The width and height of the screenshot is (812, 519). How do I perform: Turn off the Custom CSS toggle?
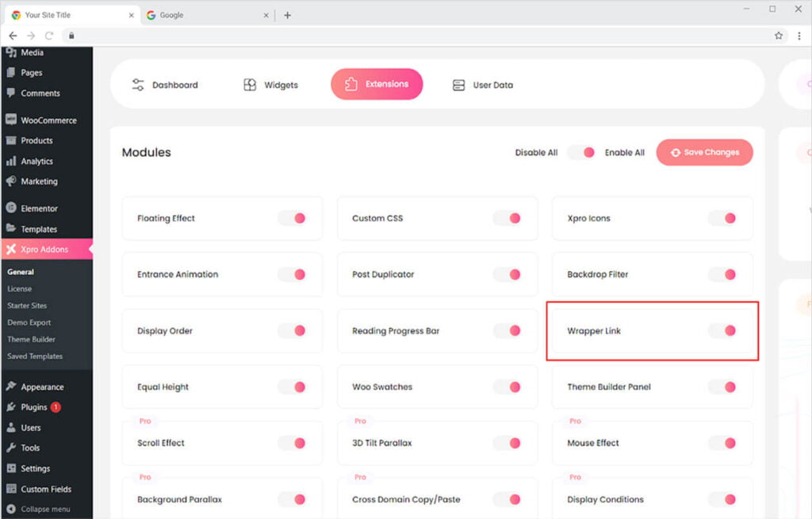coord(507,218)
